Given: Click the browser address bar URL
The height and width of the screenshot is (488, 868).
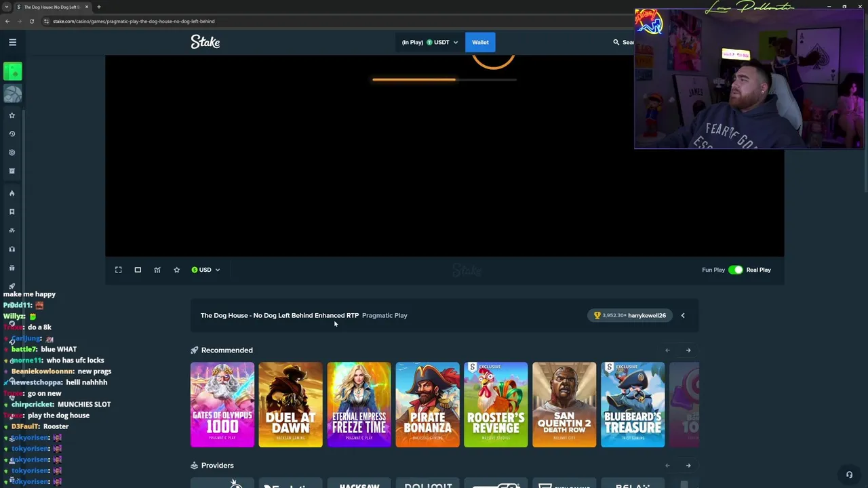Looking at the screenshot, I should click(134, 21).
